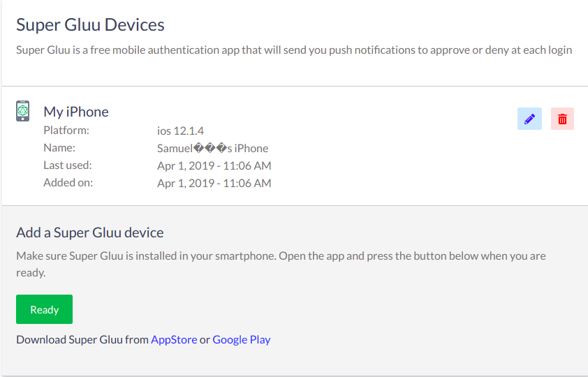
Task: Open the Google Play download link
Action: click(241, 340)
